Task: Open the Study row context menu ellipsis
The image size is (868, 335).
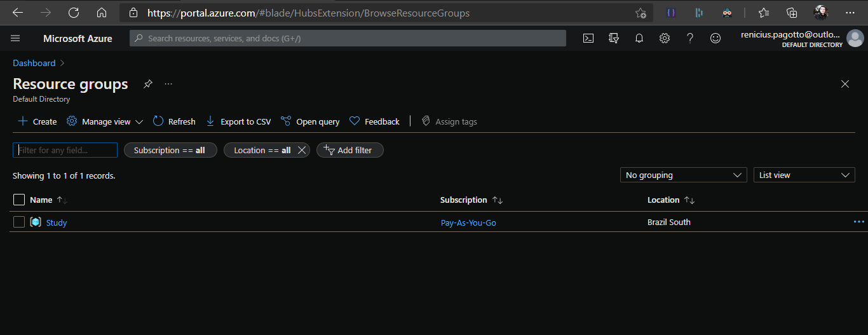Action: pyautogui.click(x=859, y=222)
